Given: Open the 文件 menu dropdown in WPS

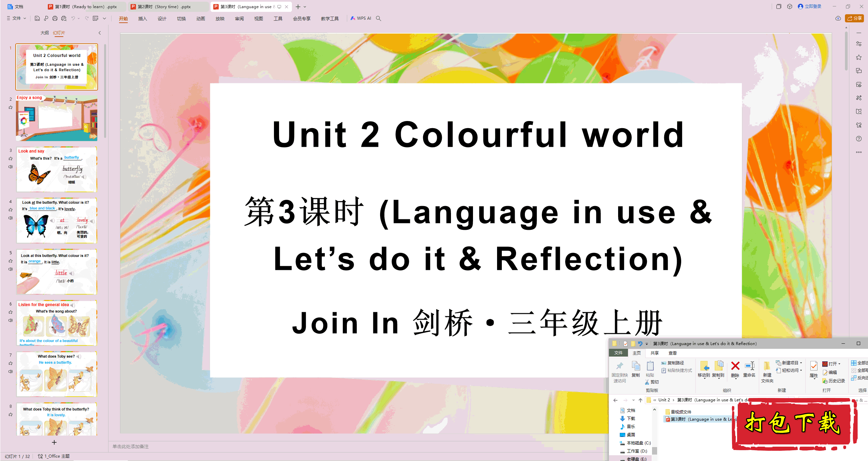Looking at the screenshot, I should [17, 18].
